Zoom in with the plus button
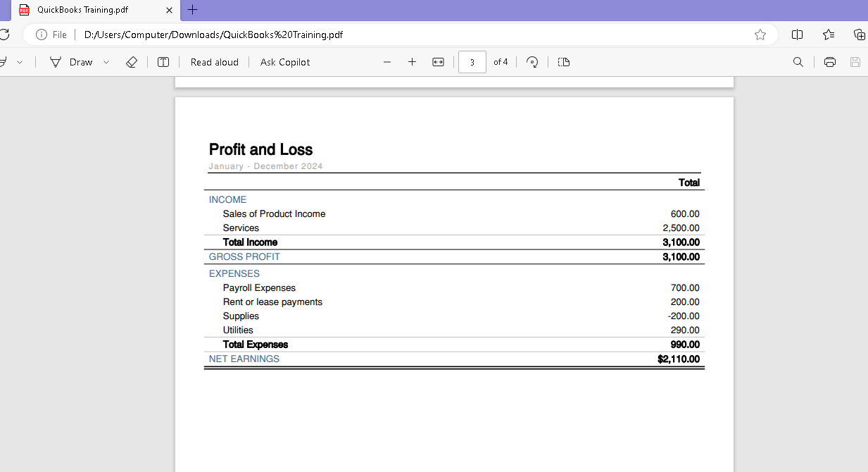The height and width of the screenshot is (472, 868). point(413,62)
